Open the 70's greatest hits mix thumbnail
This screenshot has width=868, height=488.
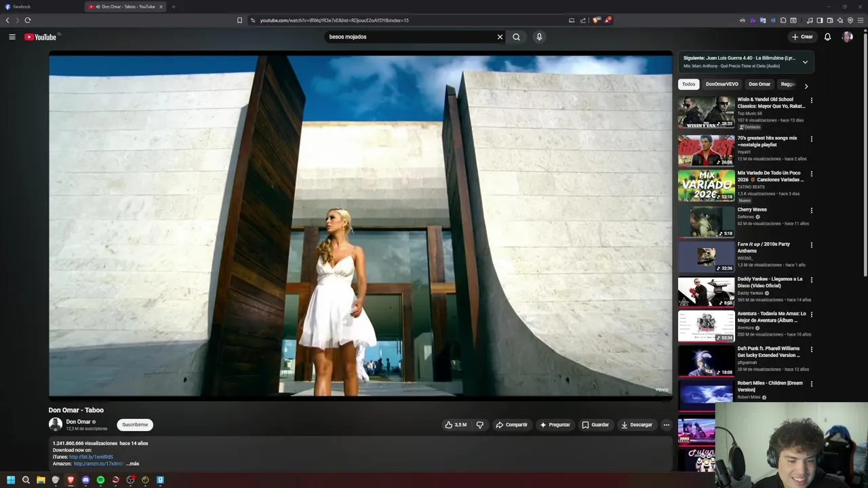pos(706,150)
